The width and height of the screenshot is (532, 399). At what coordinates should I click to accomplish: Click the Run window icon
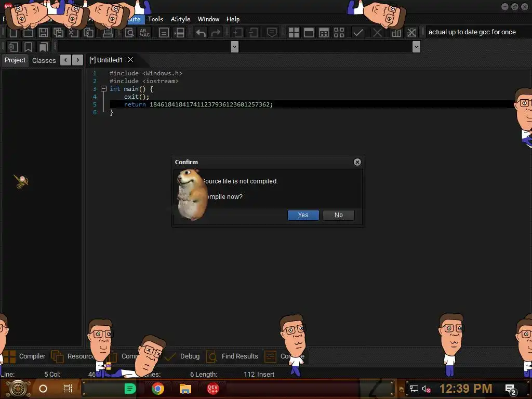click(x=309, y=33)
